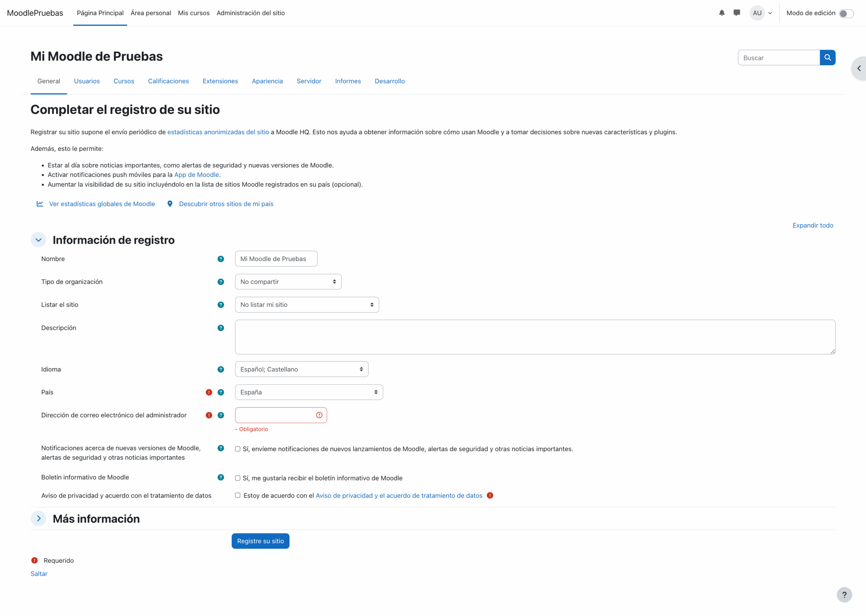The height and width of the screenshot is (616, 866).
Task: Open the block drawer arrow icon
Action: point(859,68)
